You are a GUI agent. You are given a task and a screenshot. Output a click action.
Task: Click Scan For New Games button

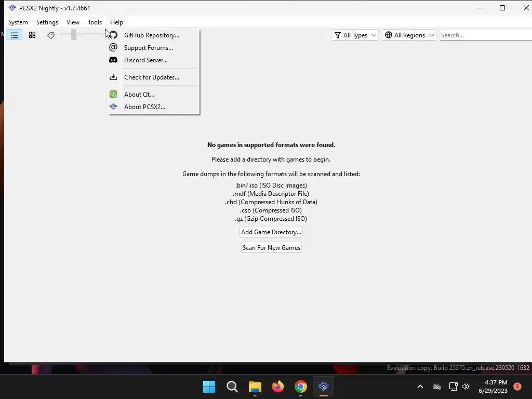coord(271,248)
